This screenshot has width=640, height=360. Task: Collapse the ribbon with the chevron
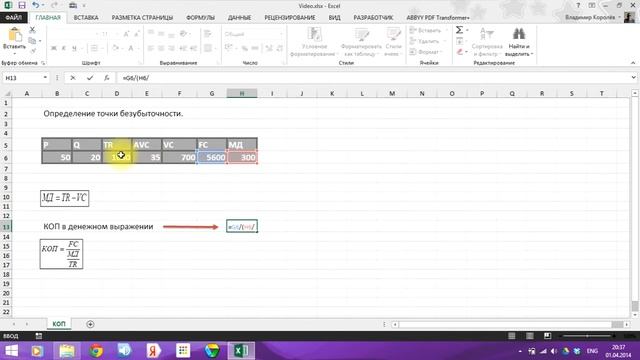click(633, 63)
